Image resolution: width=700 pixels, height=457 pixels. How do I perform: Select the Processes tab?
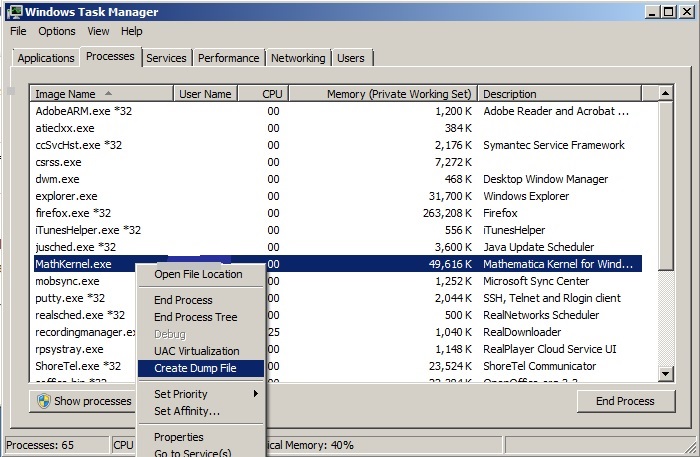point(110,57)
